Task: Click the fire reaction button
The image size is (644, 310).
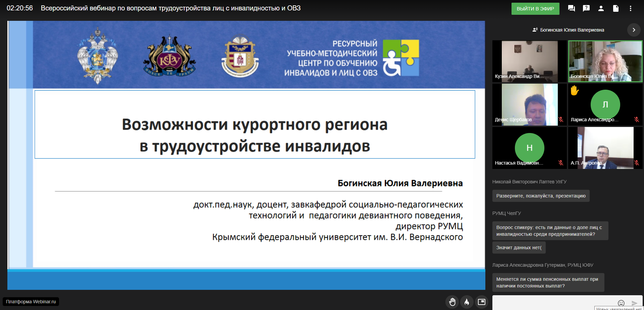Action: point(467,302)
